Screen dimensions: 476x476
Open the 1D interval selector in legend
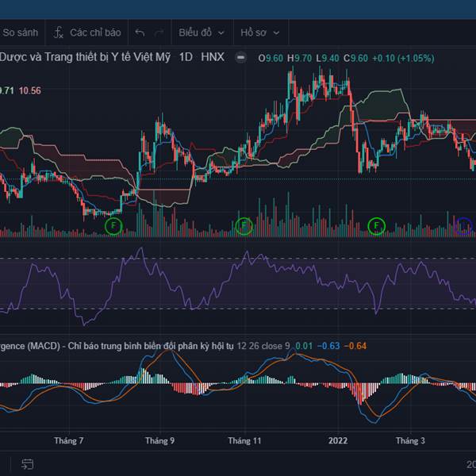coord(186,57)
